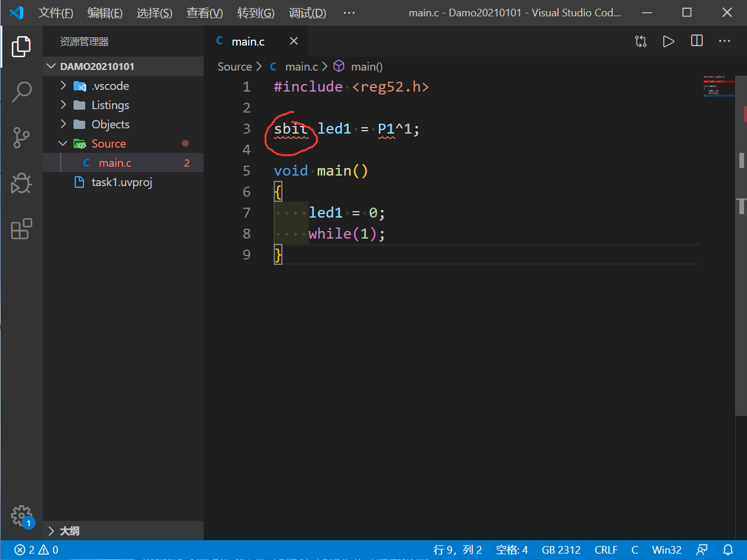747x560 pixels.
Task: Expand the Objects folder
Action: pos(64,124)
